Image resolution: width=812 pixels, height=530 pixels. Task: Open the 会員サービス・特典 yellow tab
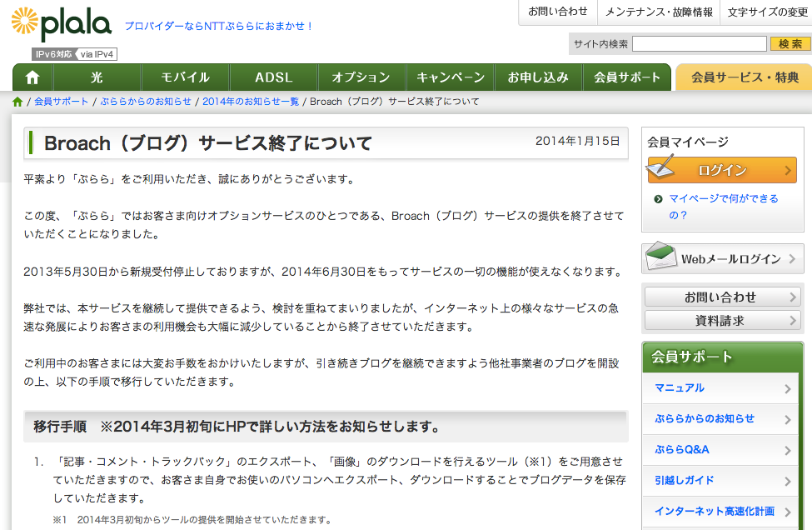click(745, 77)
